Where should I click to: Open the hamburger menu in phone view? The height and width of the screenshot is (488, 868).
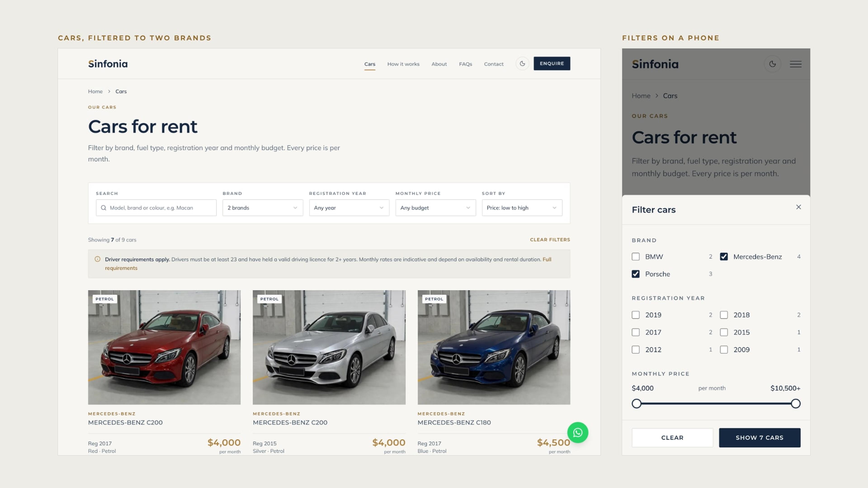796,64
